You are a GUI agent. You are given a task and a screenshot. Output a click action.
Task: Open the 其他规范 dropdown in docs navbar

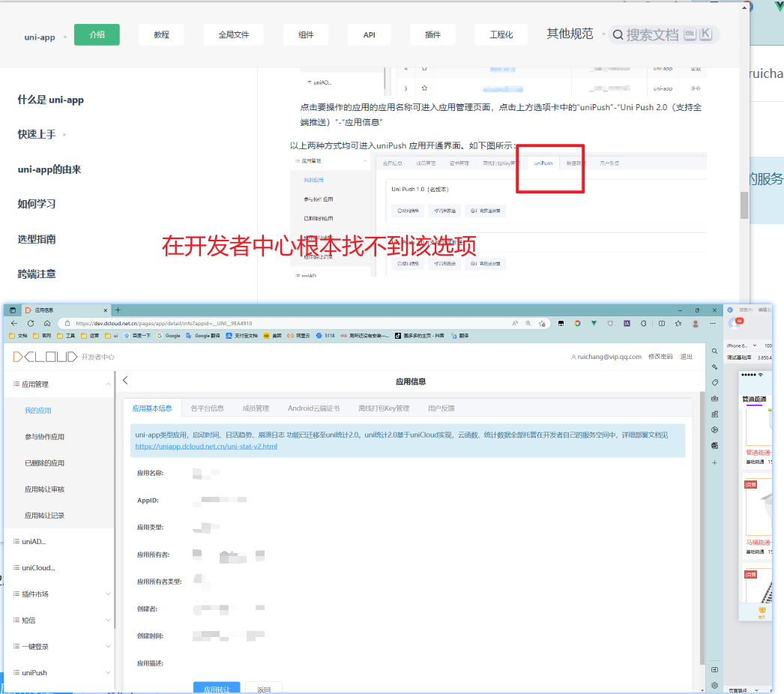(573, 34)
